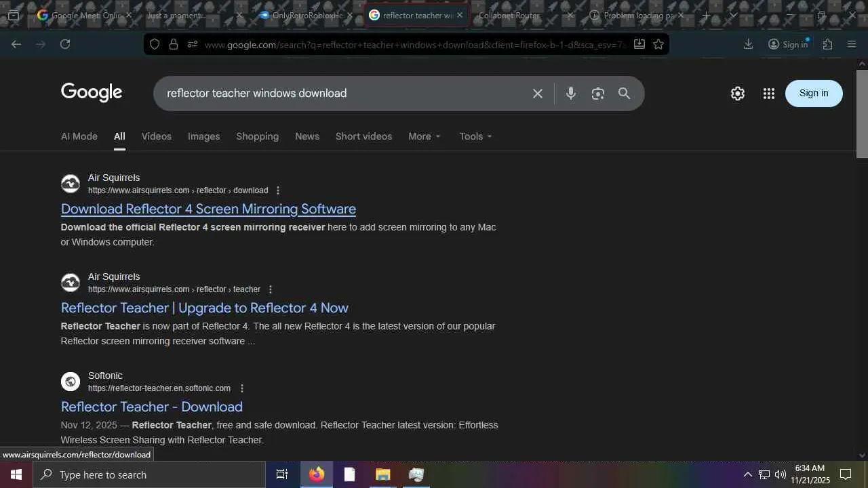Open File Explorer from the taskbar
868x488 pixels.
pos(382,474)
